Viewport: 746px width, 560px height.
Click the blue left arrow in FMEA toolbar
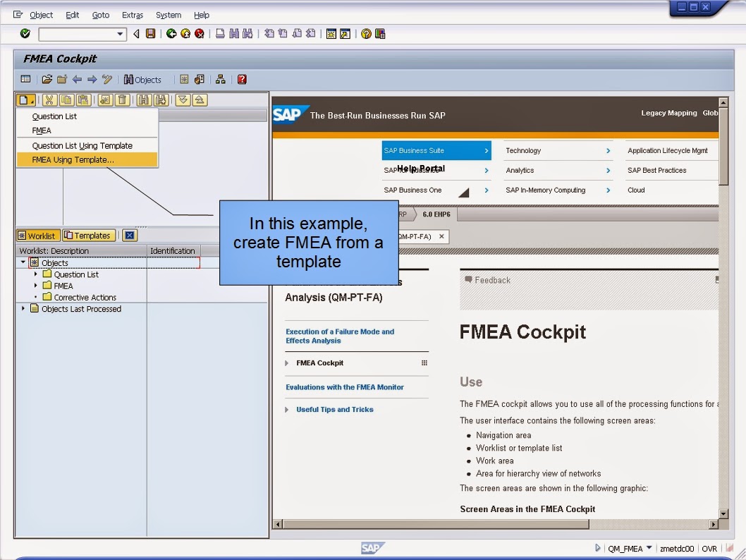[x=77, y=79]
